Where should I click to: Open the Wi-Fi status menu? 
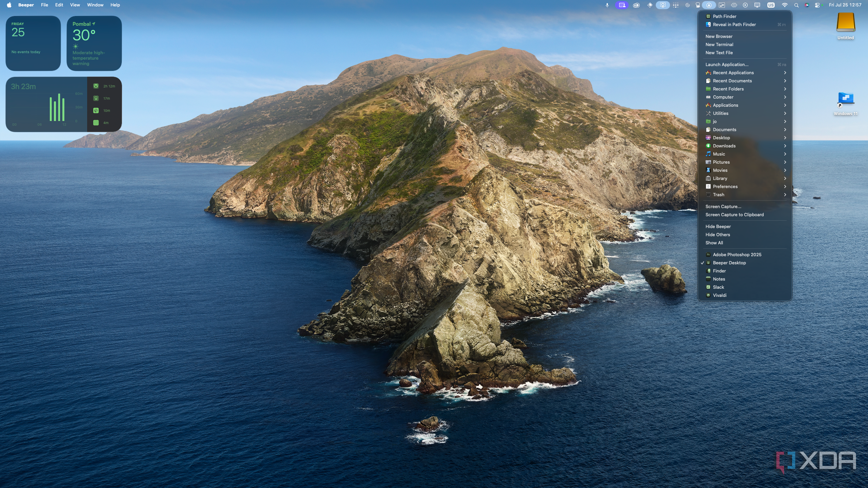coord(785,5)
